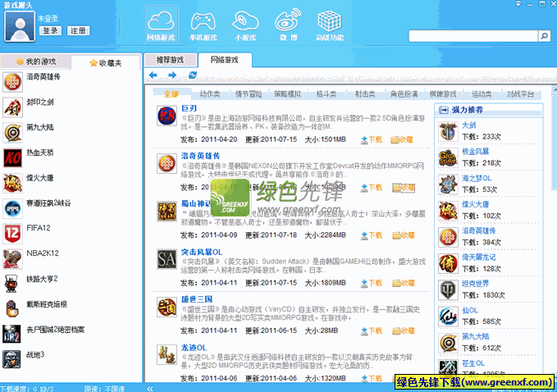Select 烽火大唐 in favorites list
Screen dimensions: 557x392
point(39,178)
